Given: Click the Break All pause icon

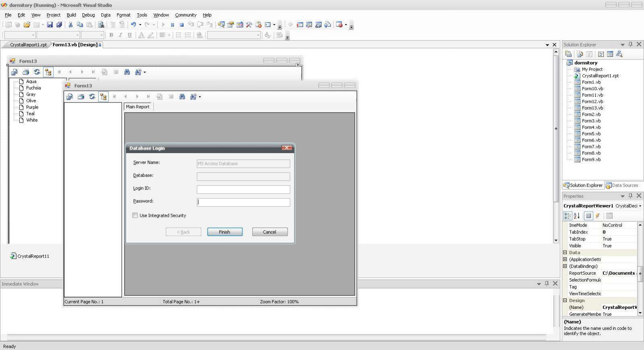Looking at the screenshot, I should (x=172, y=25).
